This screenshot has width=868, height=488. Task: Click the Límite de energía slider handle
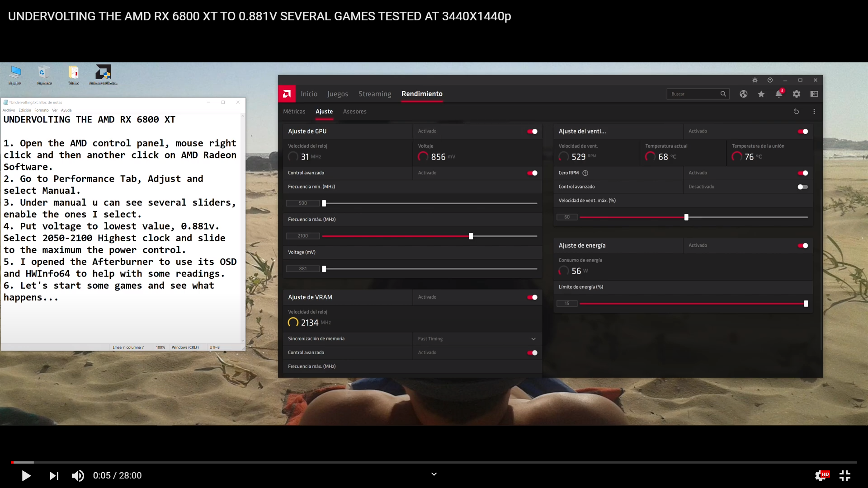point(806,304)
